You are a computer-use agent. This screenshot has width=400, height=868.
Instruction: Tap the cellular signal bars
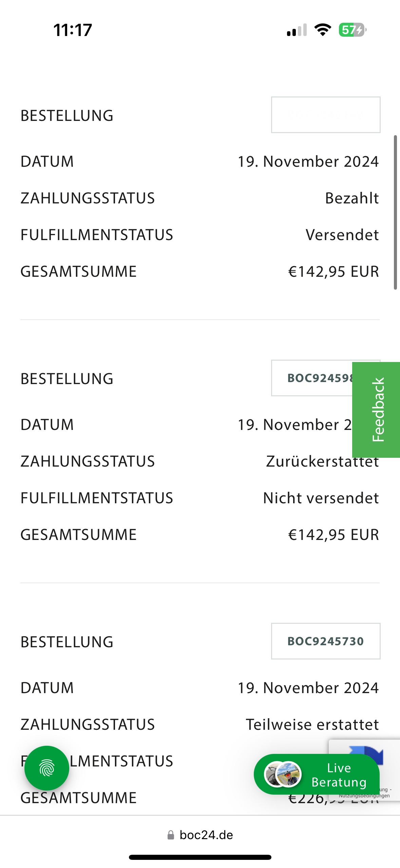[297, 30]
